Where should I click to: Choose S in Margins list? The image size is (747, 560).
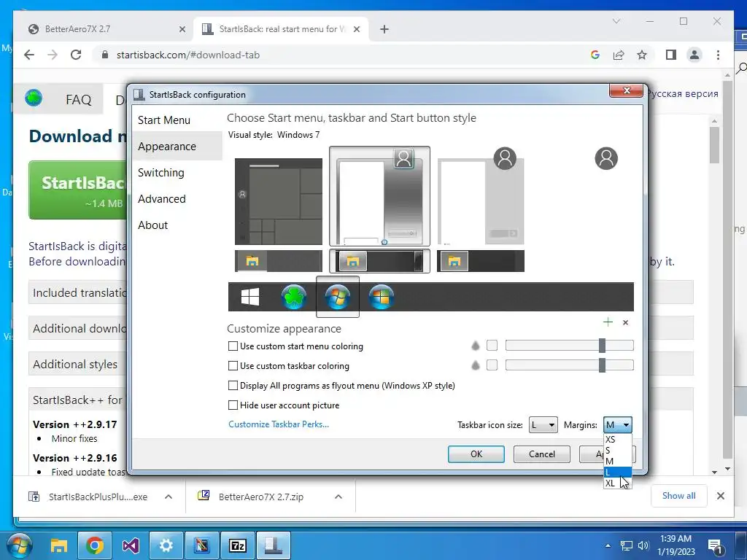tap(618, 450)
